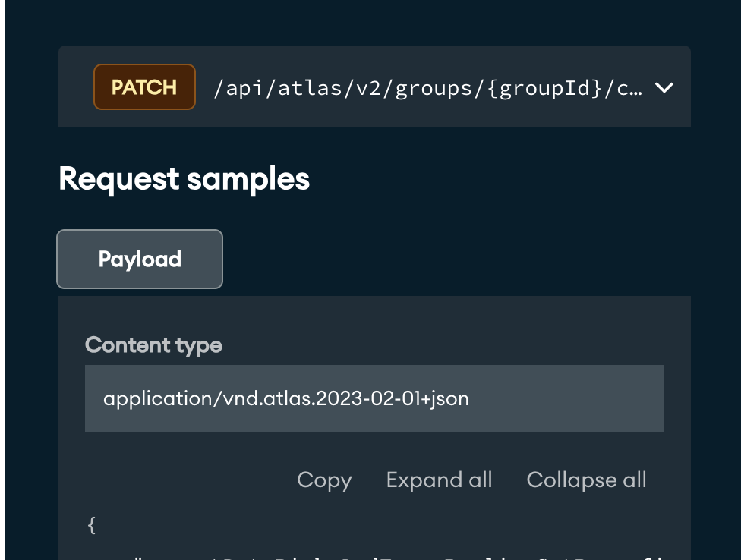Expand all JSON nodes
The height and width of the screenshot is (560, 741).
tap(439, 480)
